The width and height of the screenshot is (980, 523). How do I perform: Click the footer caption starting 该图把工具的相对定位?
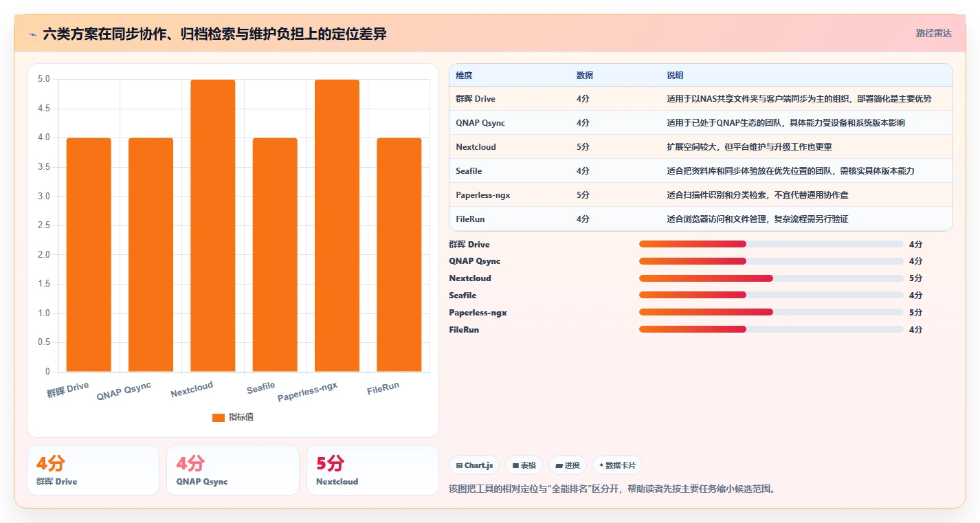pos(612,489)
